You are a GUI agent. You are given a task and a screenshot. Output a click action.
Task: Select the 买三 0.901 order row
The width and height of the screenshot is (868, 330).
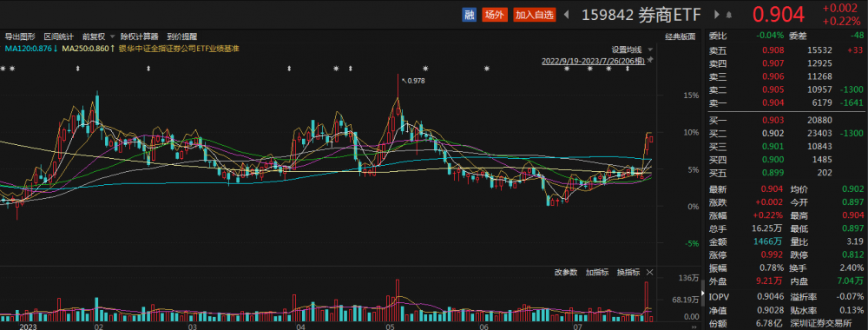786,147
